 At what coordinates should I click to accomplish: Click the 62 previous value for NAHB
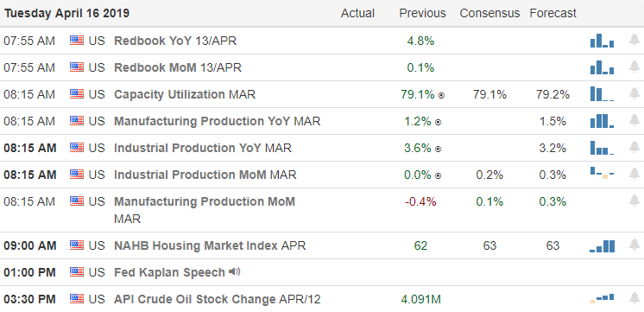point(420,245)
